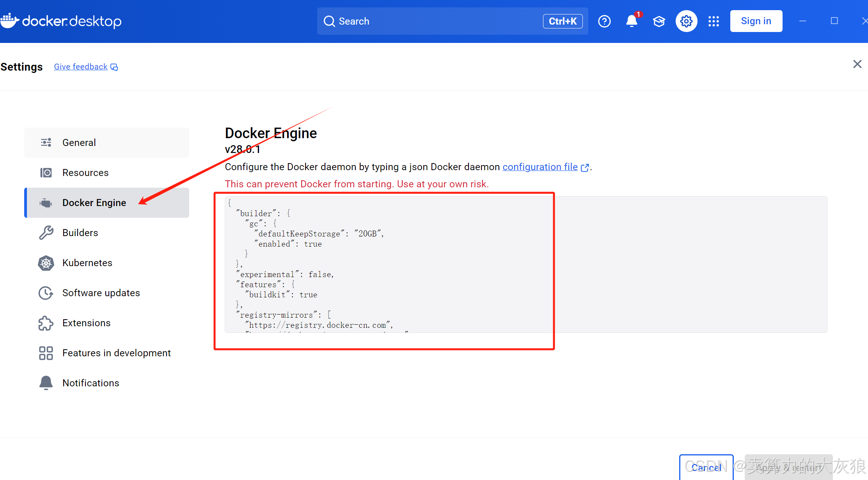
Task: Open notifications bell in top bar
Action: coord(632,21)
